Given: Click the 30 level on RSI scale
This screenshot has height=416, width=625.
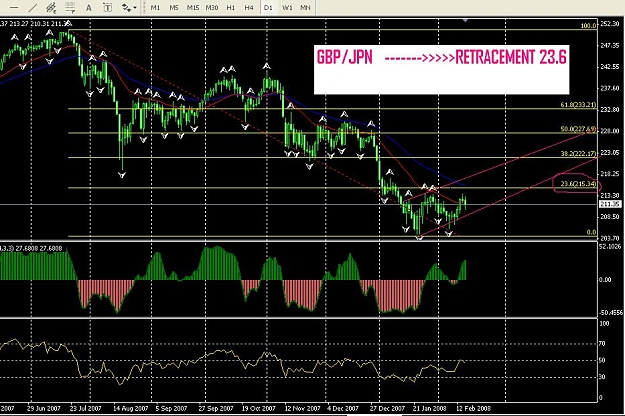Looking at the screenshot, I should [x=602, y=377].
